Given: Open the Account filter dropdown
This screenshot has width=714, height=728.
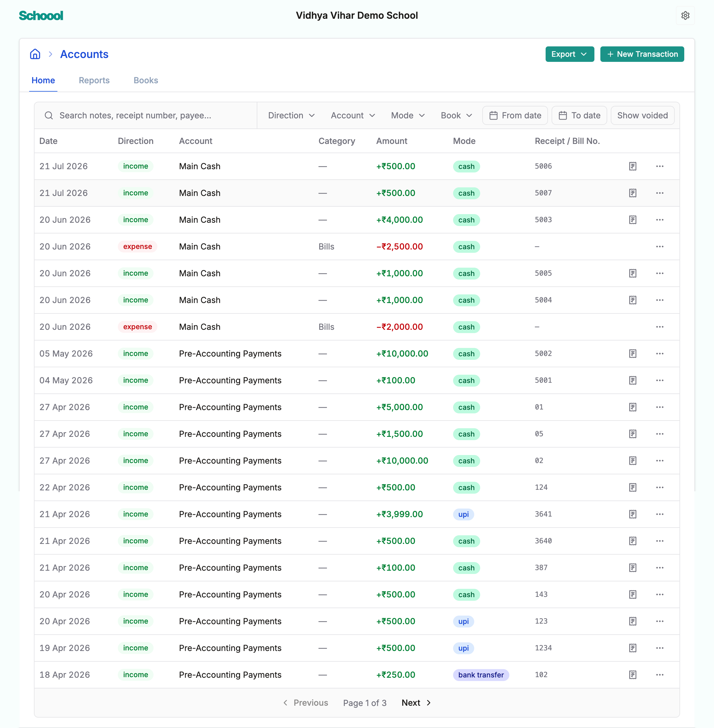Looking at the screenshot, I should point(353,115).
